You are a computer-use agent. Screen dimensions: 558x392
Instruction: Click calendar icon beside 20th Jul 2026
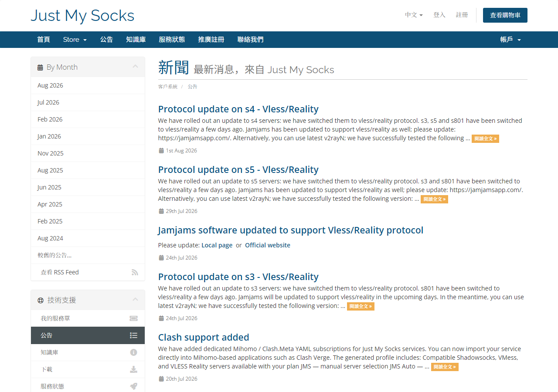(x=161, y=379)
